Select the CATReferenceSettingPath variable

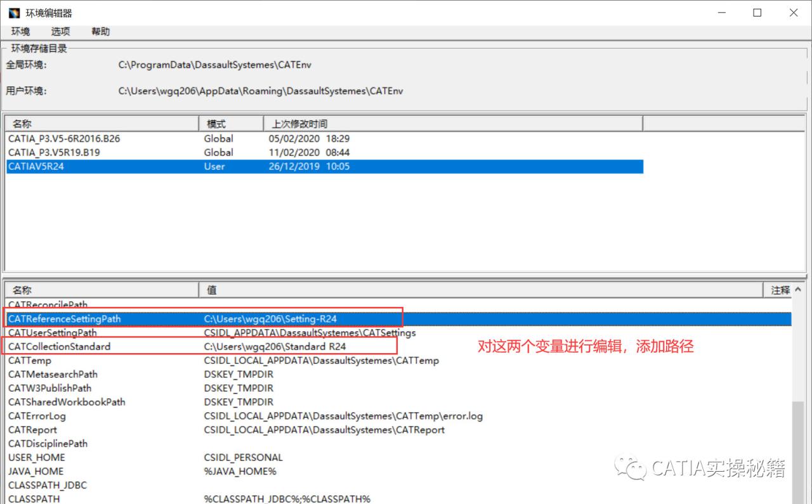63,319
